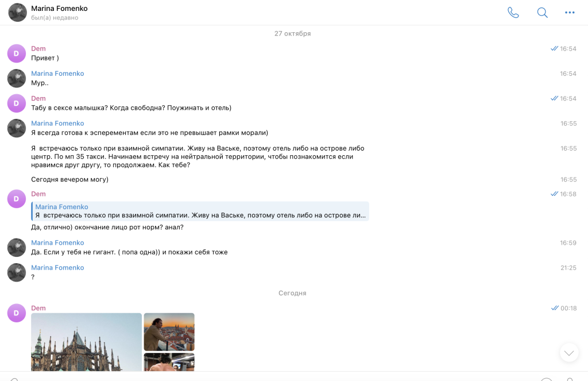The height and width of the screenshot is (381, 588).
Task: Open the photo of man at sunset overlook
Action: tap(169, 332)
